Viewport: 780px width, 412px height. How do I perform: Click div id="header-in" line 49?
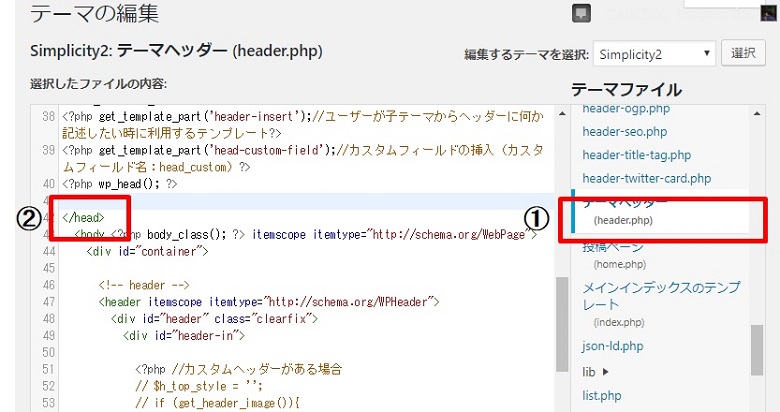coord(184,335)
